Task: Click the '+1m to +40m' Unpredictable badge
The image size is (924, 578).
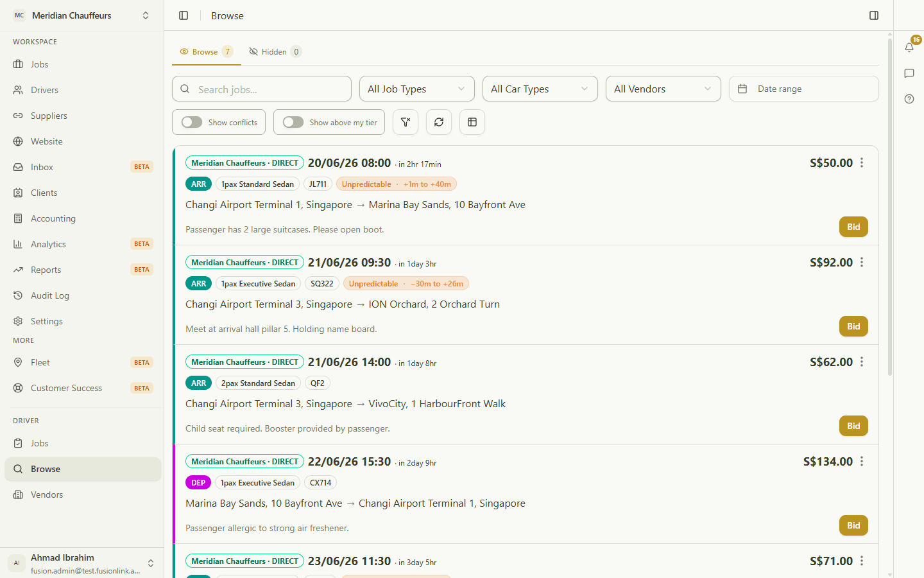Action: (396, 184)
